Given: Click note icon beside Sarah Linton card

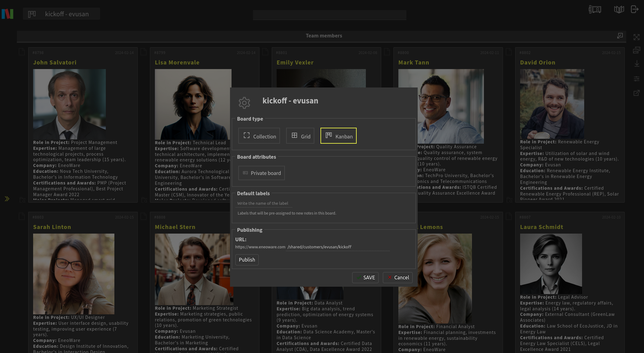Looking at the screenshot, I should 22,216.
